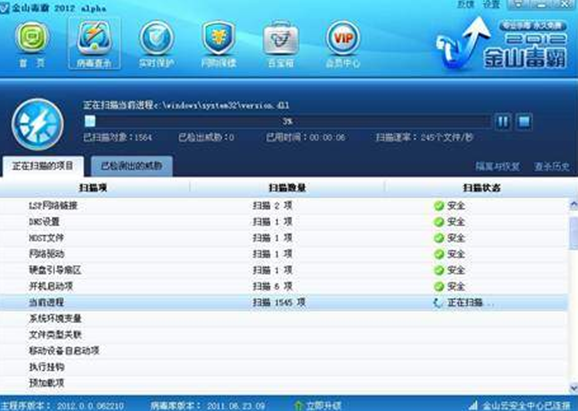Viewport: 578px width, 411px height.
Task: Select the highlighted 当前进程 row name
Action: point(46,303)
